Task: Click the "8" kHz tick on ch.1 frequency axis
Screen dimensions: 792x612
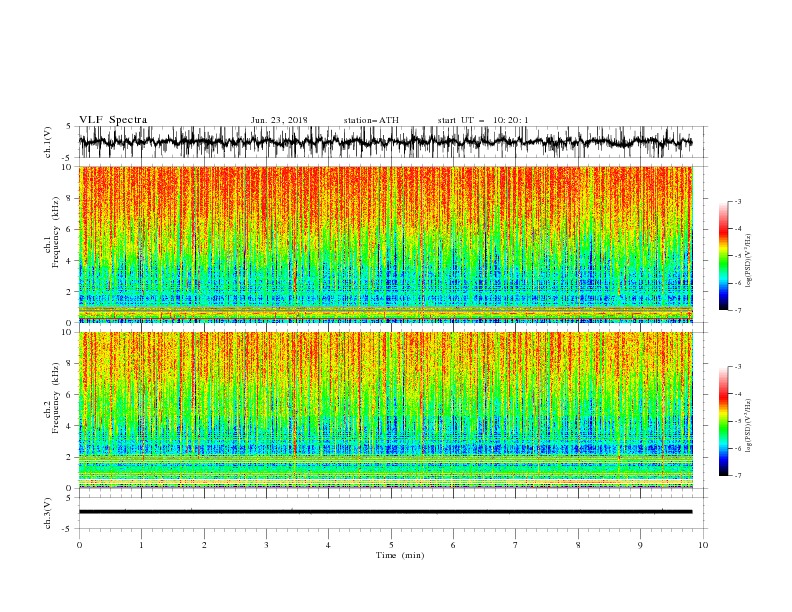Action: (70, 198)
